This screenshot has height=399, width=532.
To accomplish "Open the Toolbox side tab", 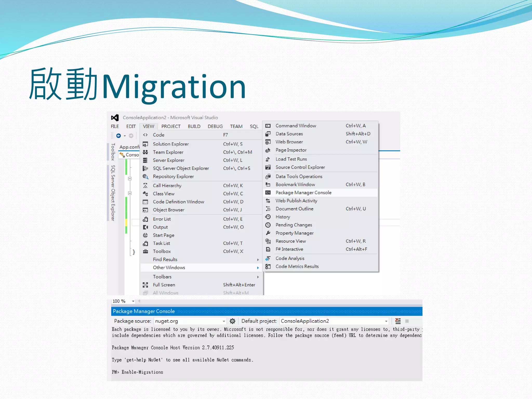I will point(113,152).
